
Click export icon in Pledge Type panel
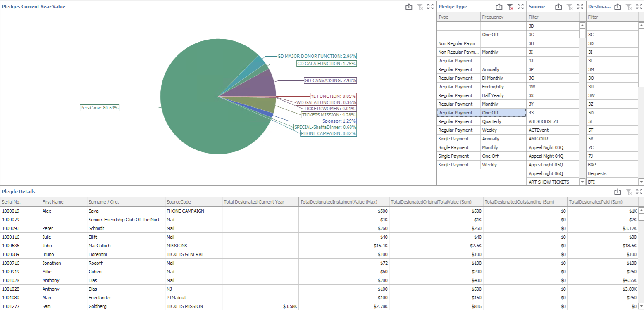coord(499,7)
